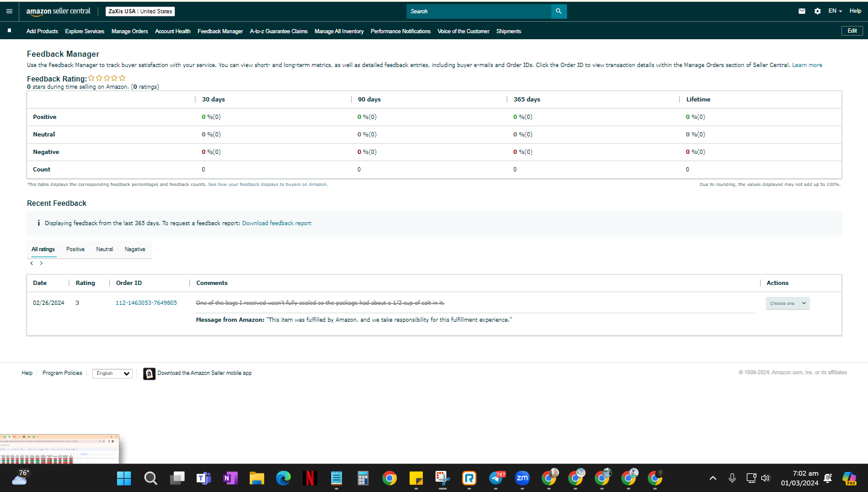Viewport: 868px width, 492px height.
Task: Open the Choose one action dropdown
Action: click(788, 303)
